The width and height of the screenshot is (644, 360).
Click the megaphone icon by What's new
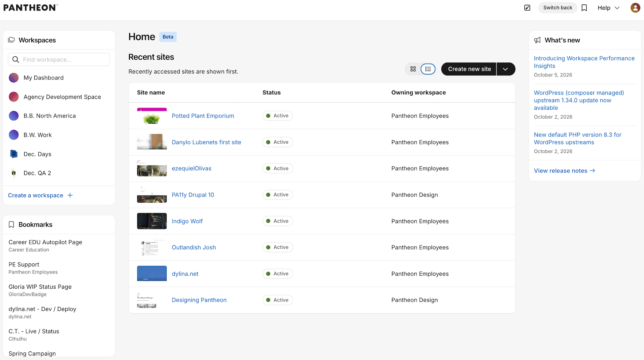(537, 40)
